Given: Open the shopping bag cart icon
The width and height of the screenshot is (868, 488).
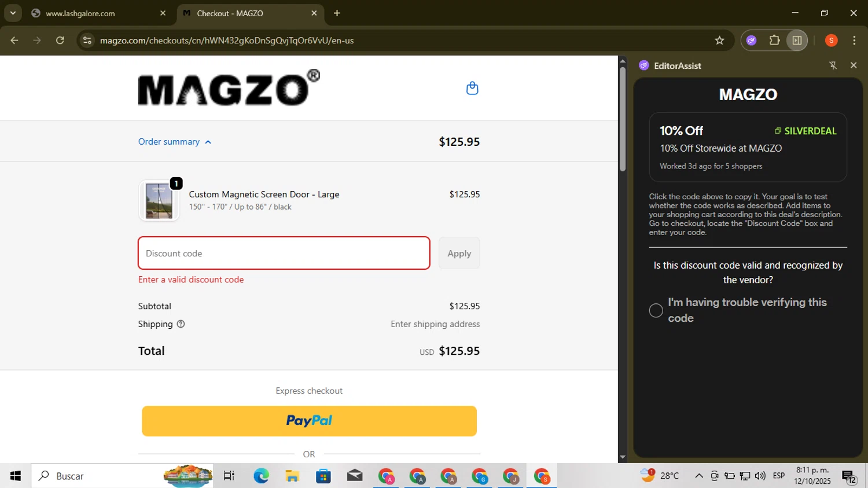Looking at the screenshot, I should (x=472, y=88).
